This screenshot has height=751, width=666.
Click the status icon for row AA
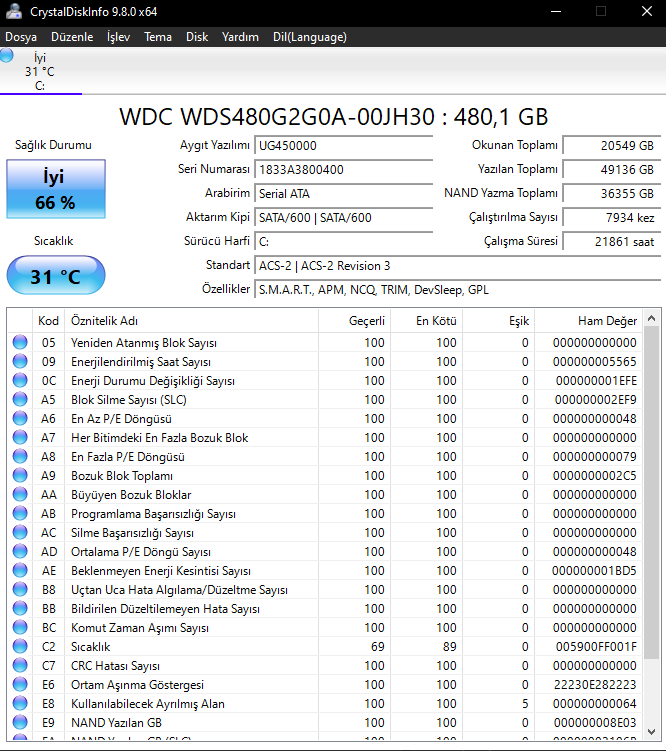coord(20,494)
